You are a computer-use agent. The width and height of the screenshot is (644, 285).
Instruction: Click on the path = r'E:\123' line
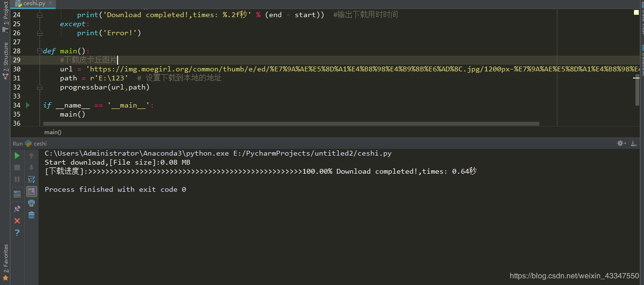pos(94,78)
